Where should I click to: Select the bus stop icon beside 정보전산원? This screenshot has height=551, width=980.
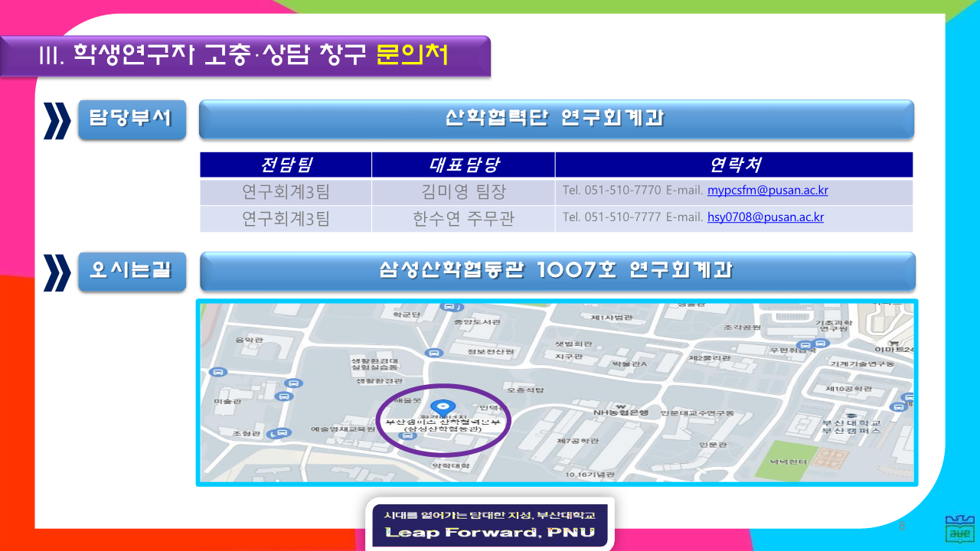(x=434, y=353)
